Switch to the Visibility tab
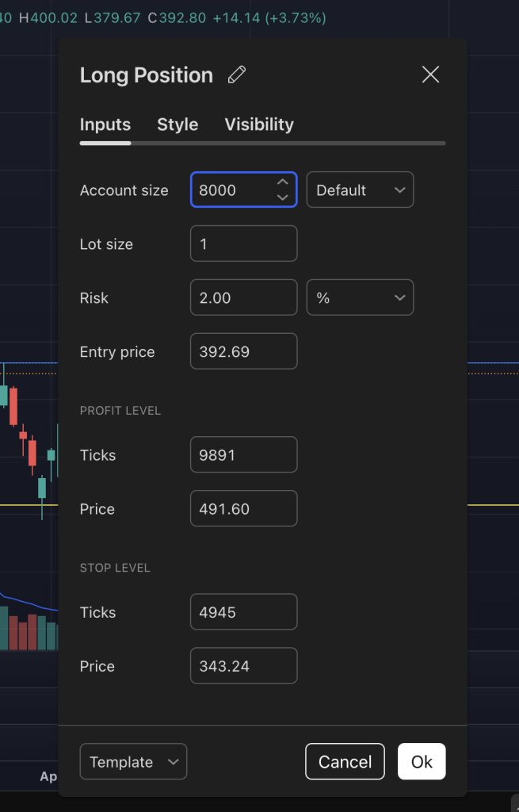This screenshot has width=519, height=812. coord(259,124)
